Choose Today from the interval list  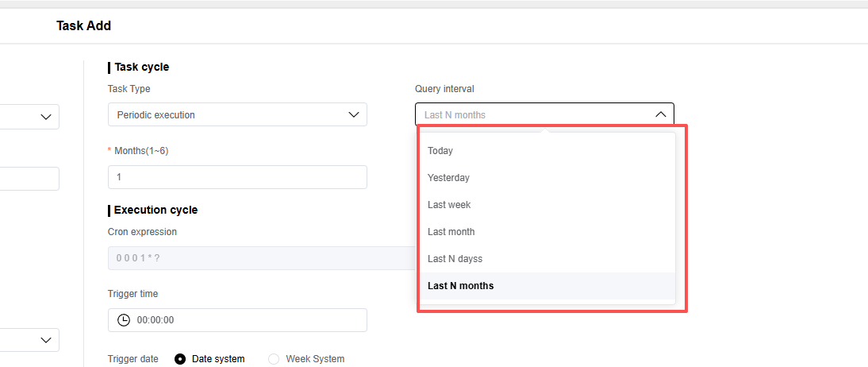click(440, 151)
